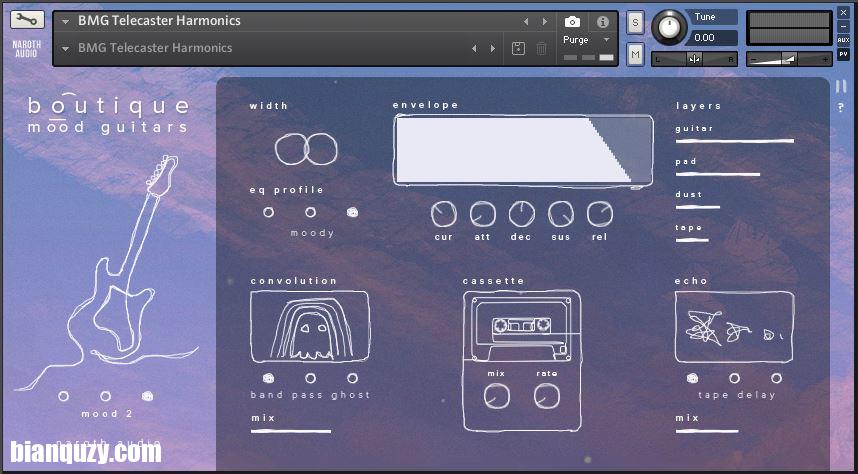Click the delete preset trash icon
Screen dimensions: 858x474
coord(541,49)
